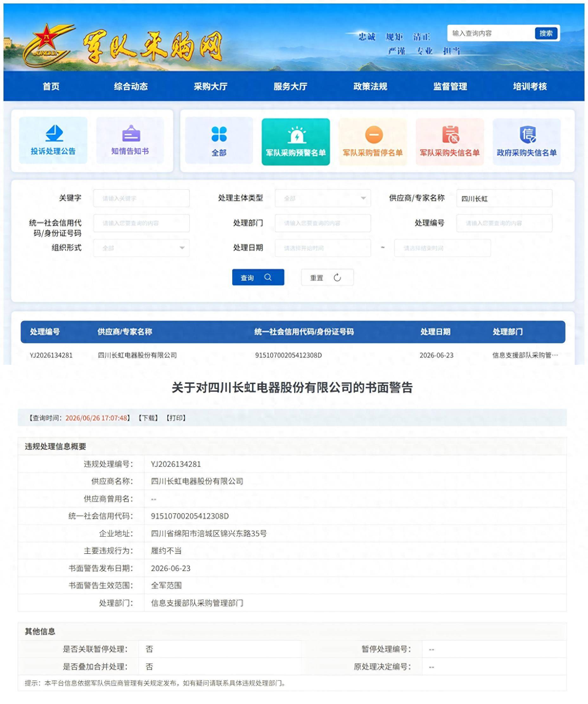588x704 pixels.
Task: Focus 统一社会信用代码/身份证号码 input field
Action: [141, 223]
